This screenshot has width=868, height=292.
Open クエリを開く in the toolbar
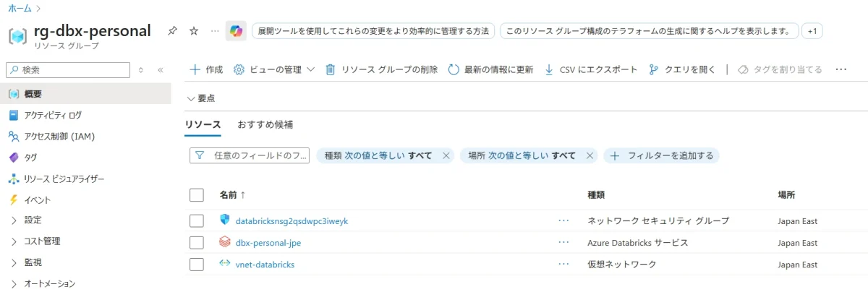(682, 69)
